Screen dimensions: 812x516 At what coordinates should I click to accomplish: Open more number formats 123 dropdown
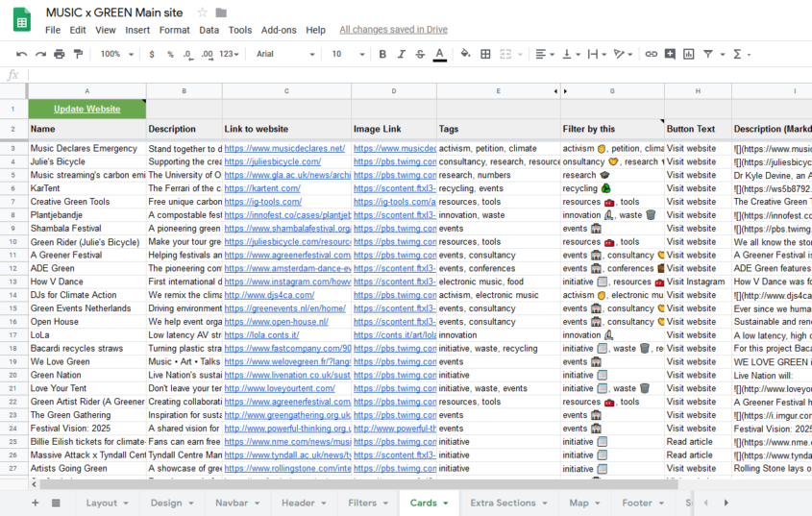(x=229, y=54)
